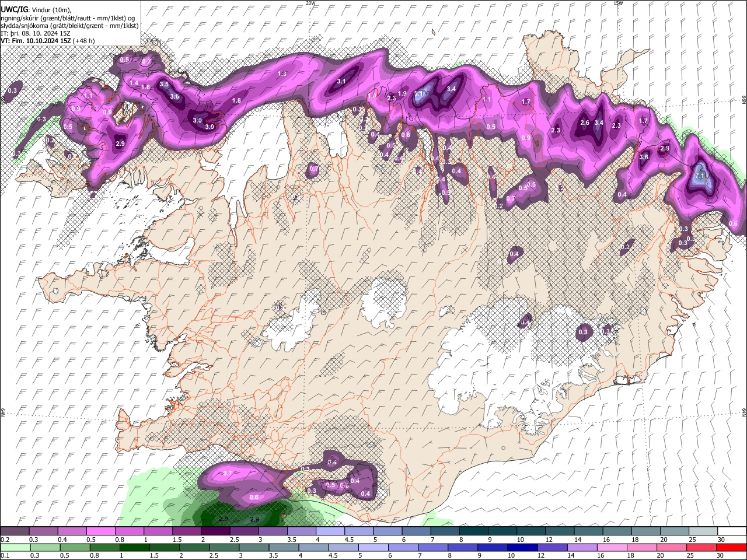Select the crimson rain-scale swatch at 25

pos(701,547)
